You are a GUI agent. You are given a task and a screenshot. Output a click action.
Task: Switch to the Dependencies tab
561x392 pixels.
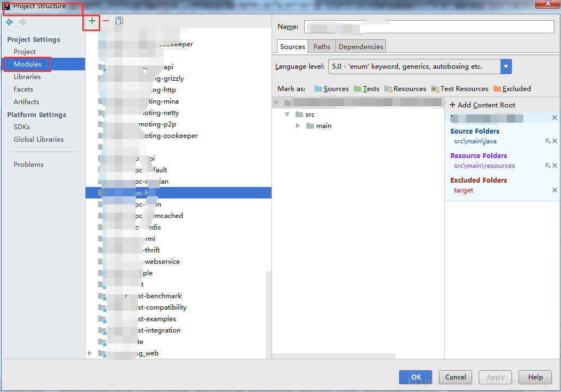pyautogui.click(x=361, y=47)
